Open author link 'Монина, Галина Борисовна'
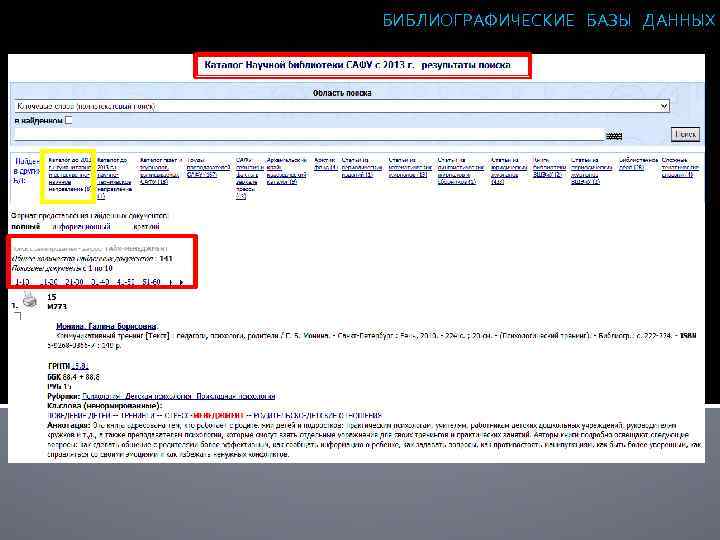Image resolution: width=720 pixels, height=540 pixels. pyautogui.click(x=106, y=326)
